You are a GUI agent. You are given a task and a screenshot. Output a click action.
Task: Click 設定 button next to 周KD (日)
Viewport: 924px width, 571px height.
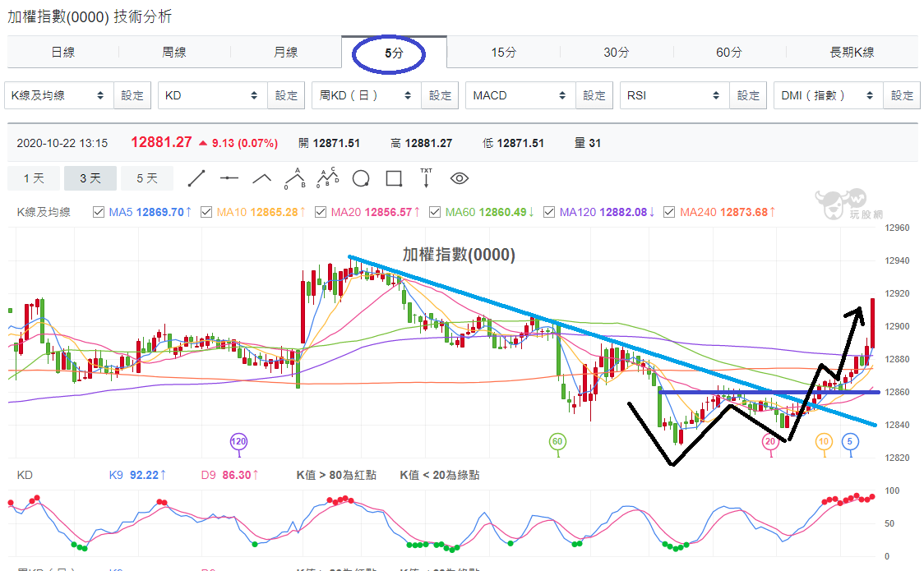click(x=440, y=95)
